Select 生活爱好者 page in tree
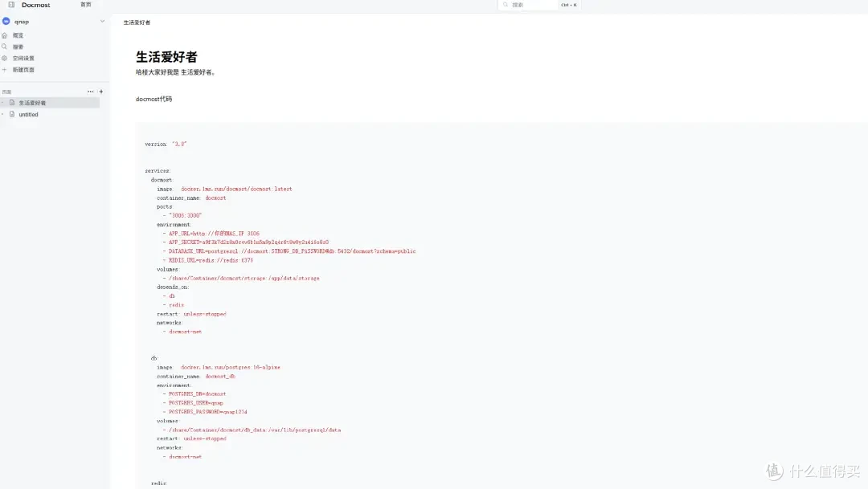The image size is (868, 489). tap(51, 103)
